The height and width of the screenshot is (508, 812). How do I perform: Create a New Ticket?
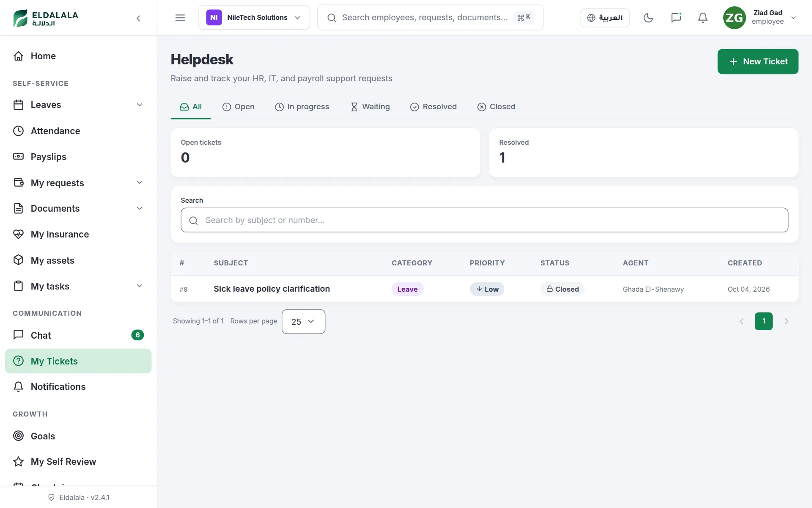(x=758, y=62)
